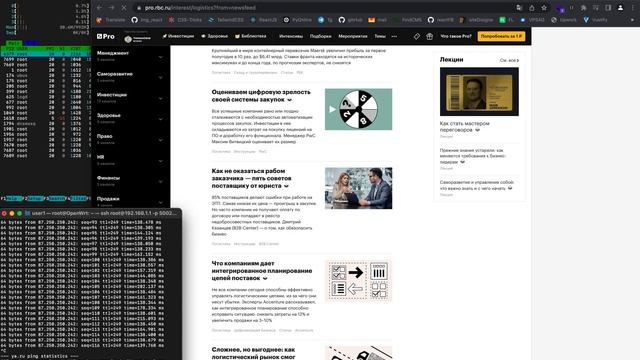Image resolution: width=640 pixels, height=360 pixels.
Task: Toggle the browser side panel icon
Action: (x=608, y=8)
